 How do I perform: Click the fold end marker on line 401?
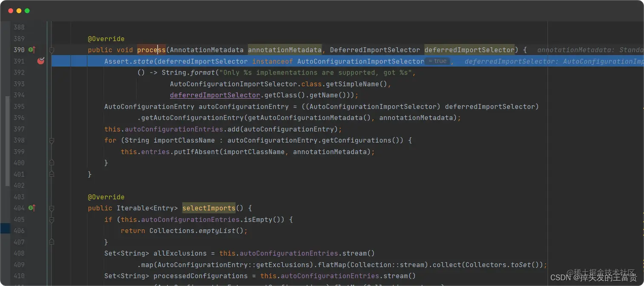[52, 174]
